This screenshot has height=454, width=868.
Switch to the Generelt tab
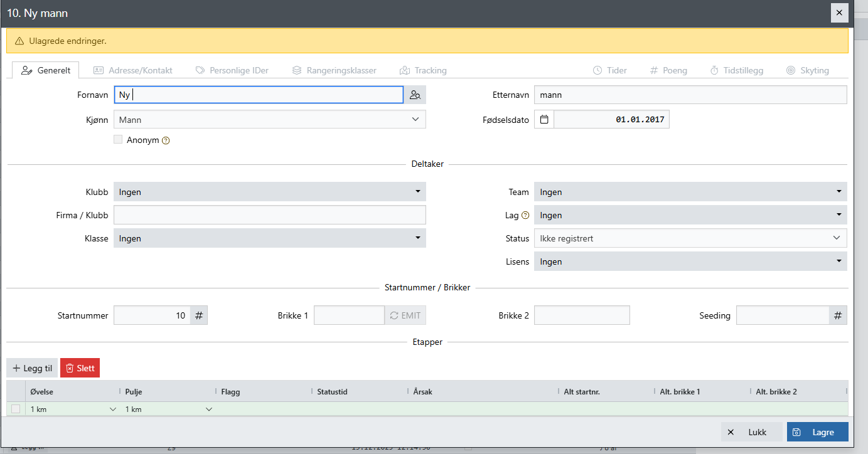(46, 70)
